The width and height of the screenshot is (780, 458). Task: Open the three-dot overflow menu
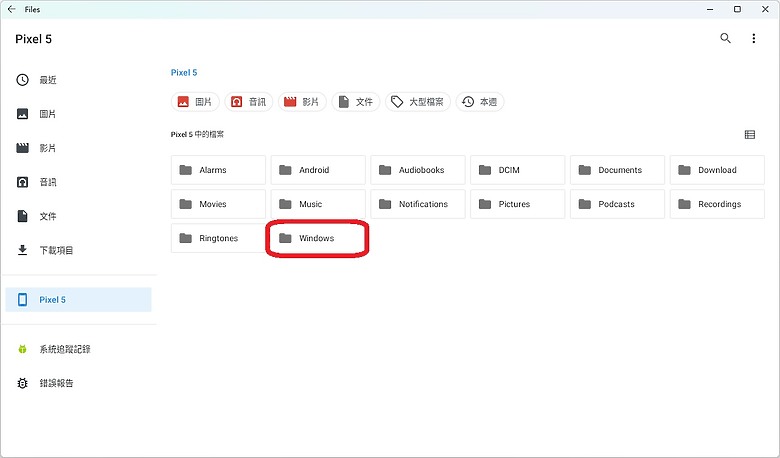[x=754, y=38]
